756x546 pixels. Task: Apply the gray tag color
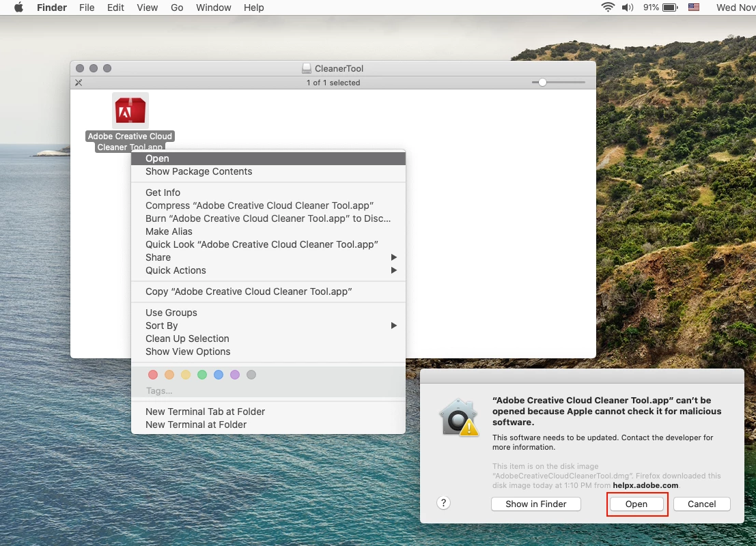click(x=251, y=375)
